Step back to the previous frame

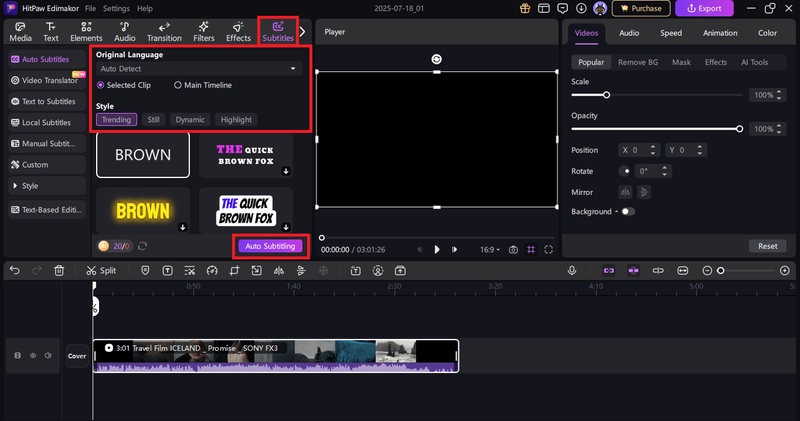419,250
